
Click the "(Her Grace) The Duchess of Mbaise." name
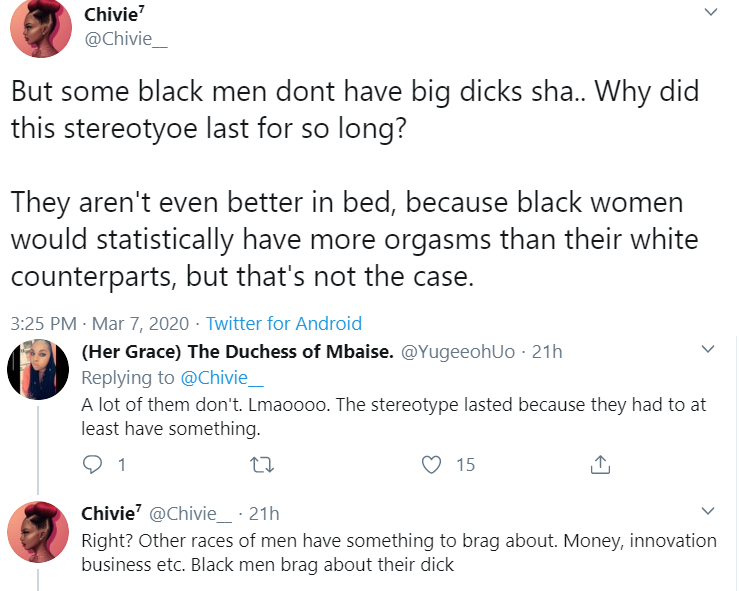click(x=237, y=351)
